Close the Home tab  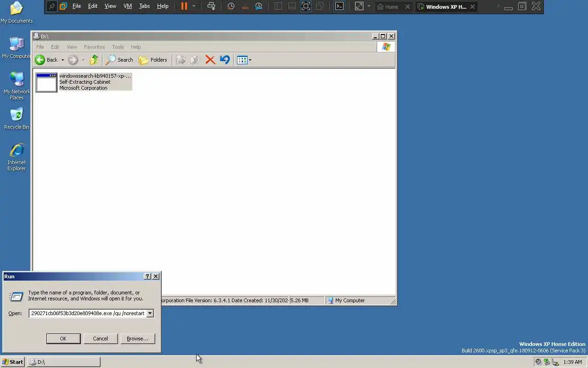407,7
